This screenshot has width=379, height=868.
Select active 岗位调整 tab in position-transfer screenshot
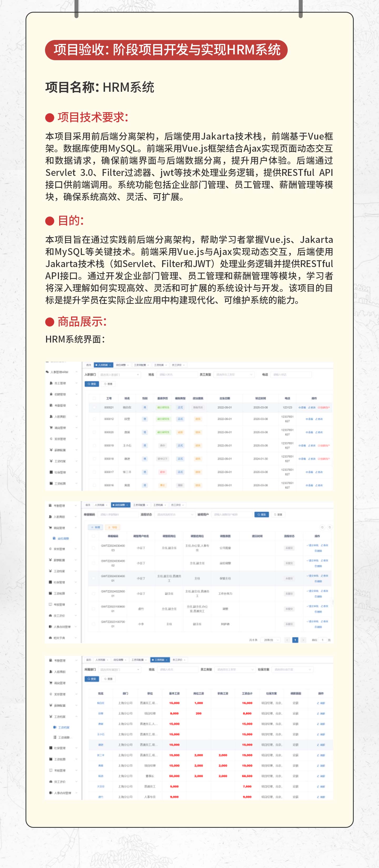click(121, 505)
